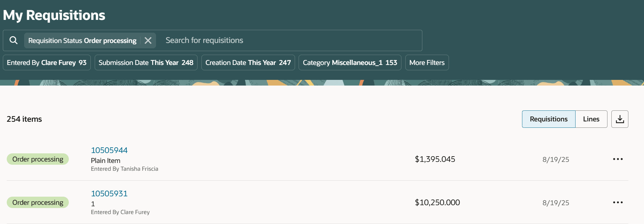Click Order processing badge for 10505944
644x224 pixels.
coord(38,159)
